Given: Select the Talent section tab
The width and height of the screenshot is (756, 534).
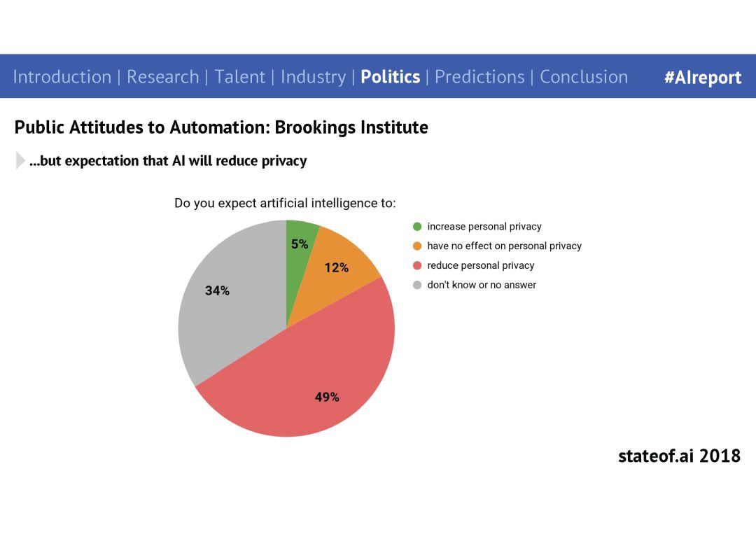Looking at the screenshot, I should coord(240,77).
